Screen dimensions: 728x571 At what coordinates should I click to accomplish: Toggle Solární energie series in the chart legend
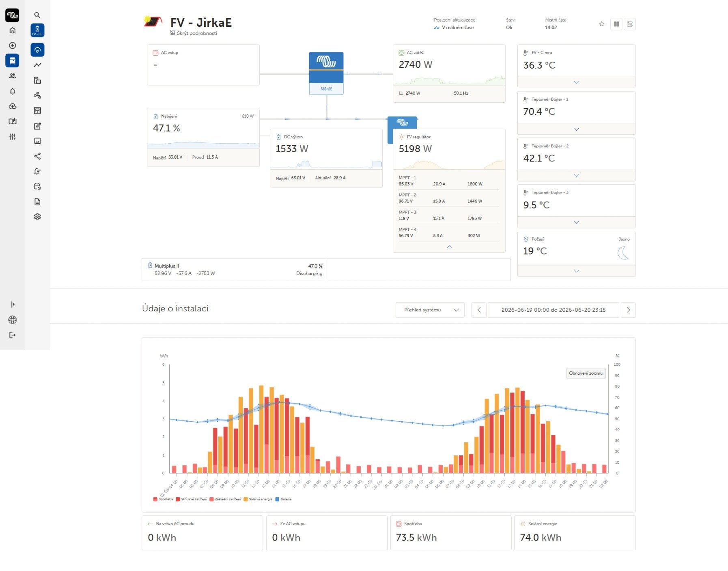258,499
